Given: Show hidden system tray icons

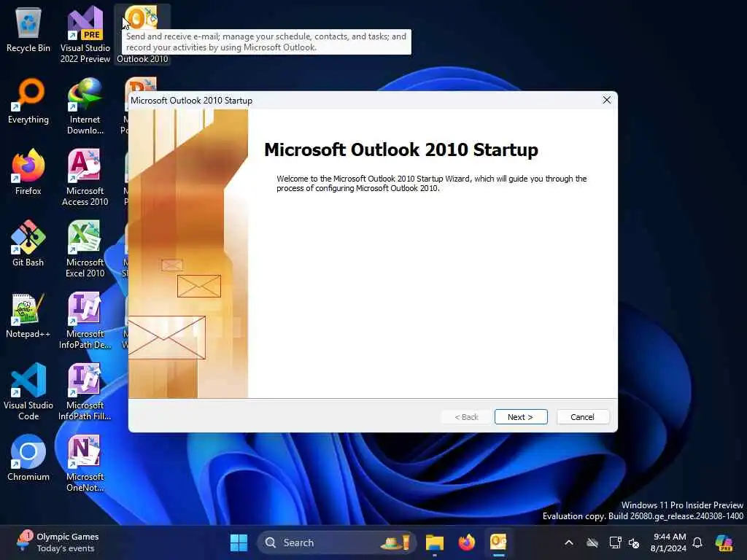Looking at the screenshot, I should (x=569, y=542).
